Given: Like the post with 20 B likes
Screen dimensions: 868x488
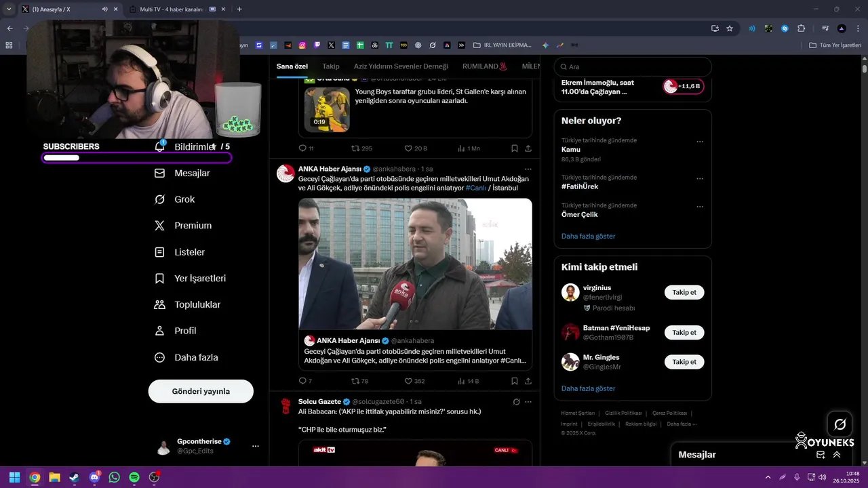Looking at the screenshot, I should point(408,148).
